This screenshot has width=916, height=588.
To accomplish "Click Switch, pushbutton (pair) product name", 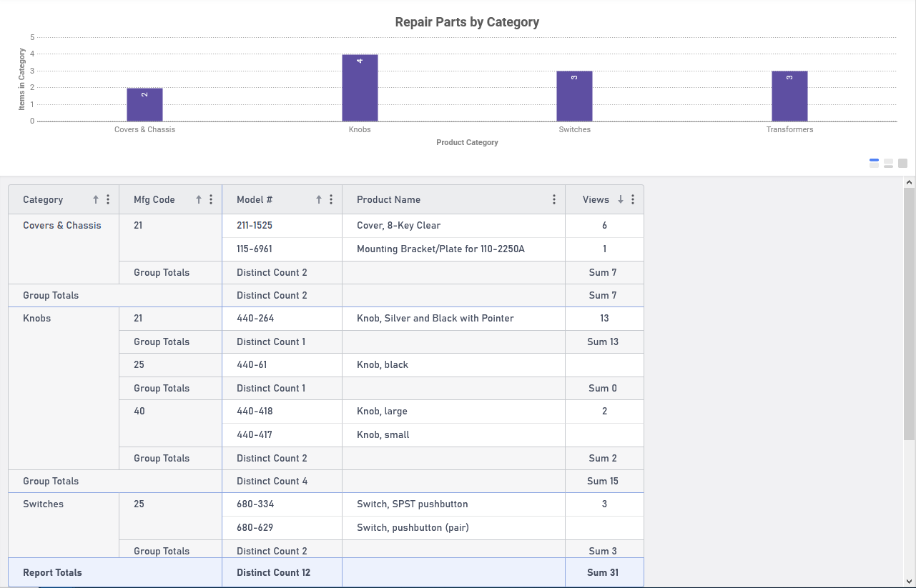I will 413,527.
